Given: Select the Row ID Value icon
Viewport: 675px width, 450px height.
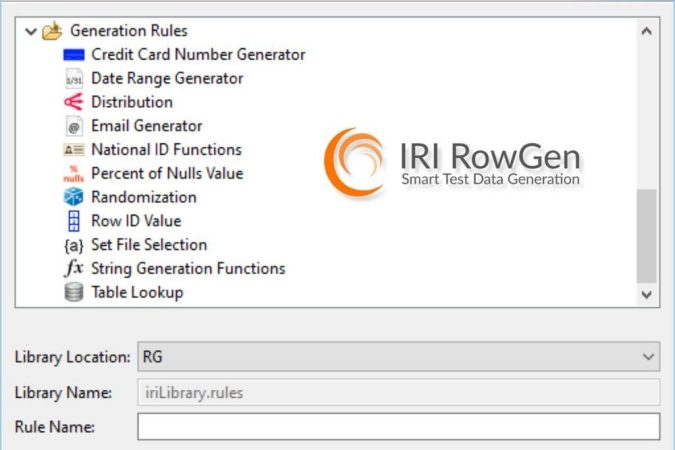Looking at the screenshot, I should click(x=74, y=221).
